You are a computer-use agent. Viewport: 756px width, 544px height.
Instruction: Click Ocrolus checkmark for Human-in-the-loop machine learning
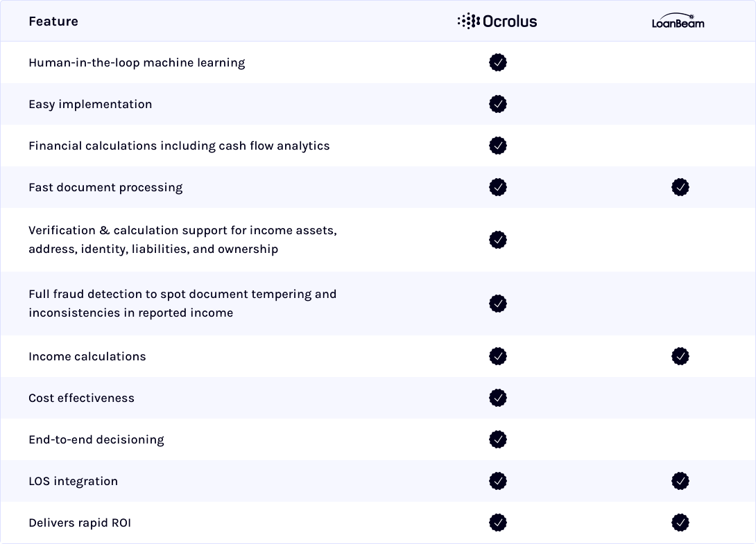click(497, 62)
